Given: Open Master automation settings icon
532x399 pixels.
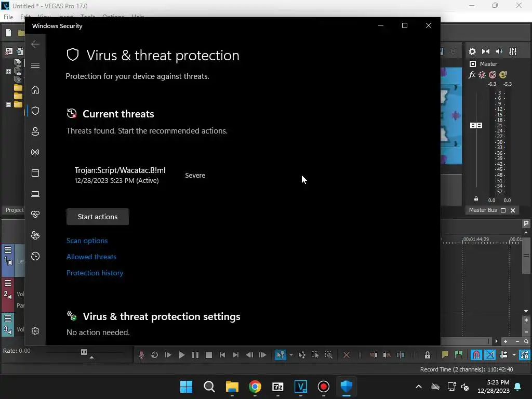Looking at the screenshot, I should [x=482, y=75].
